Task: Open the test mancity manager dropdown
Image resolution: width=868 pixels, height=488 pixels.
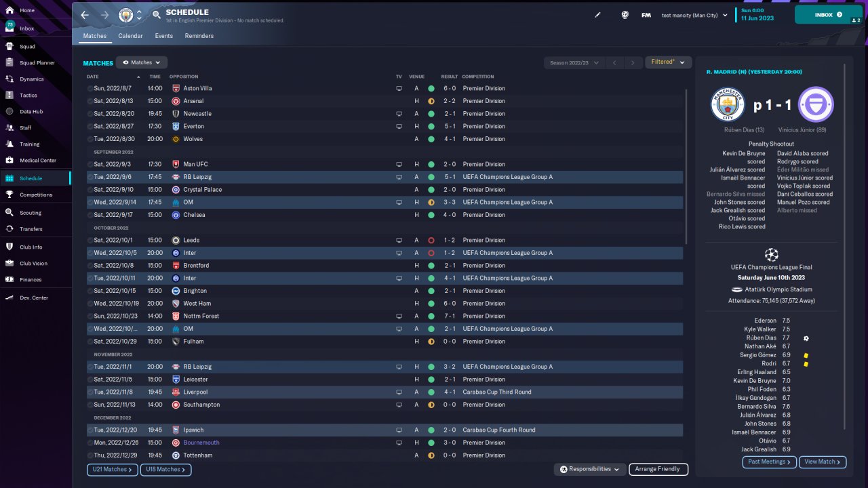Action: [x=694, y=15]
